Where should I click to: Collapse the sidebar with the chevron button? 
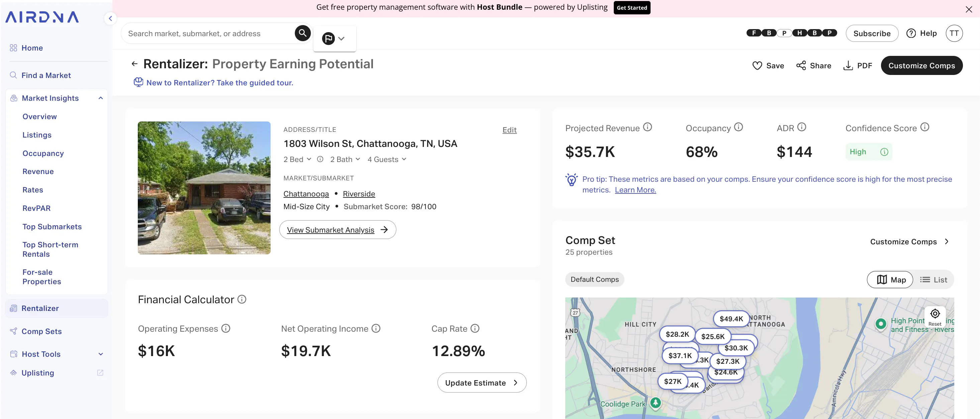[110, 18]
